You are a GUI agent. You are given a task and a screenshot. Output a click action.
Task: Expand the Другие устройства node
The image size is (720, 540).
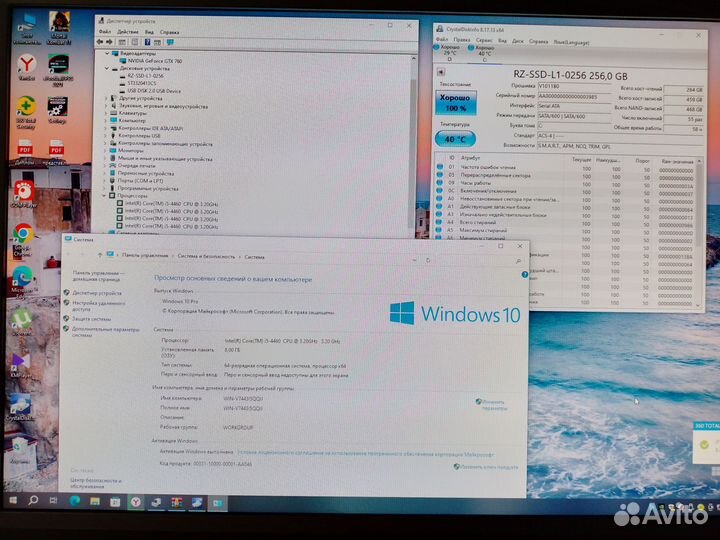click(x=106, y=98)
